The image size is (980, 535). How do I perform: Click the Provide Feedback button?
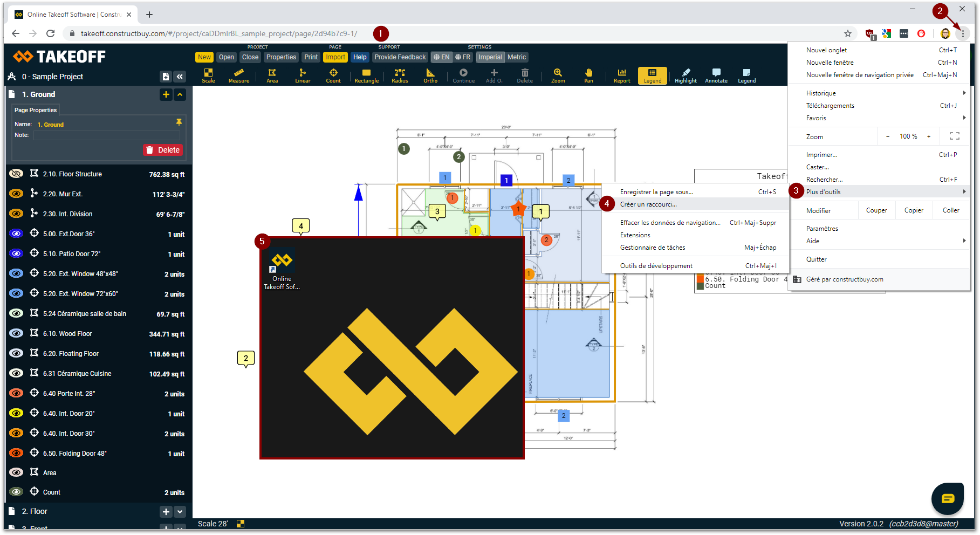coord(400,57)
